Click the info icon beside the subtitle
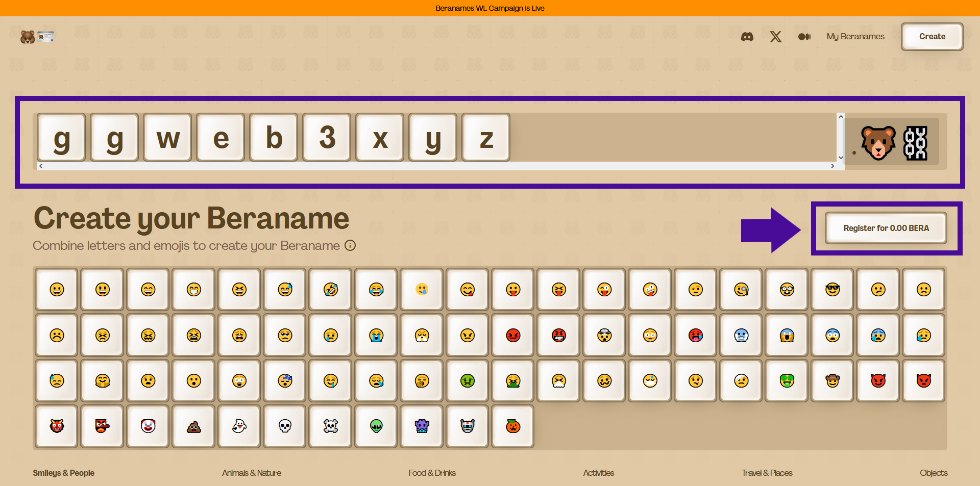Viewport: 980px width, 486px height. [350, 246]
